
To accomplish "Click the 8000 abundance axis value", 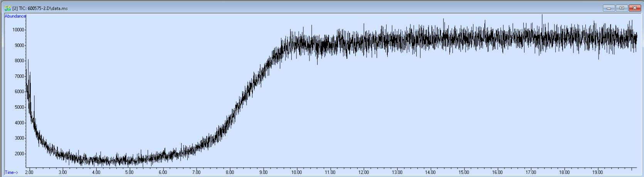I will coord(19,61).
